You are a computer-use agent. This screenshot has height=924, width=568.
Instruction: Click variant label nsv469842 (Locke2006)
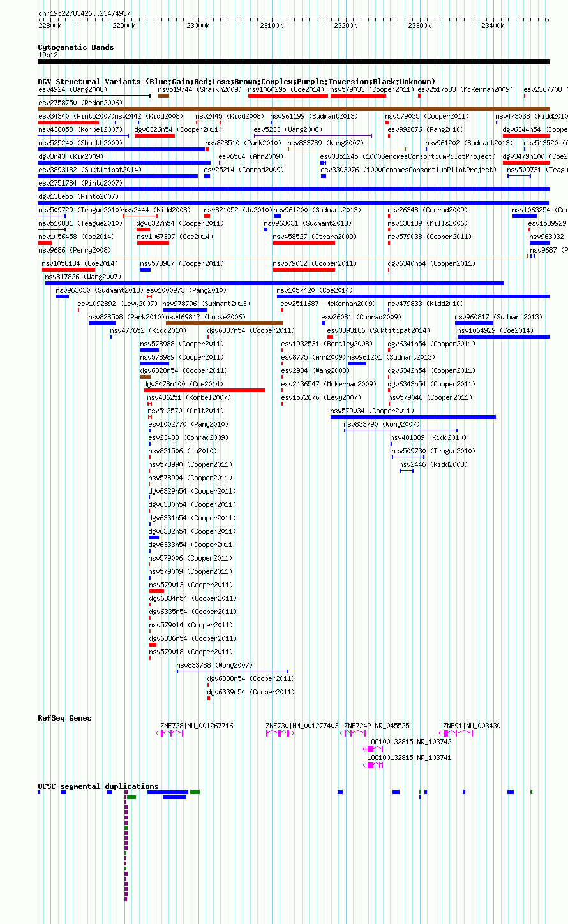(206, 317)
